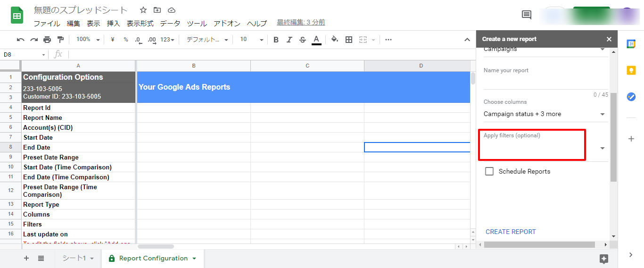Image resolution: width=644 pixels, height=268 pixels.
Task: Open the 挿入 menu
Action: 114,23
